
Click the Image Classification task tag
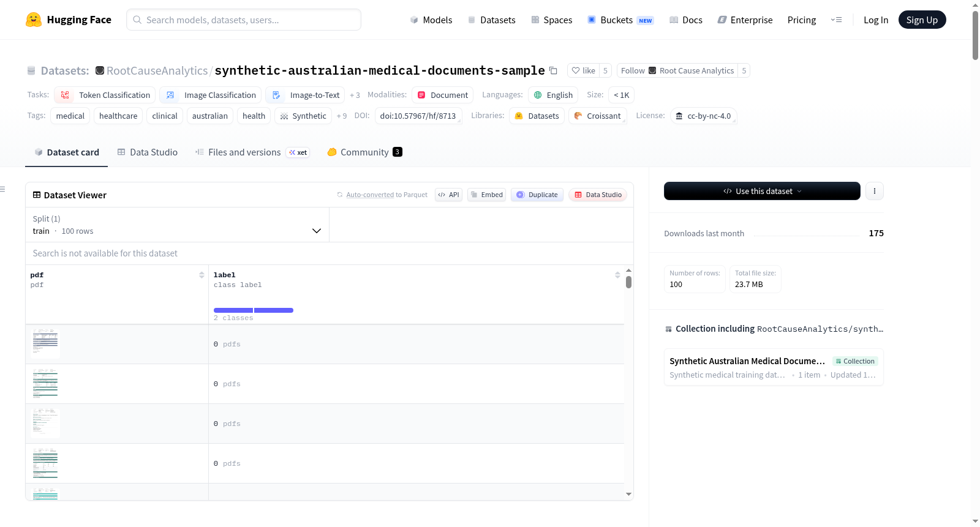pos(211,95)
